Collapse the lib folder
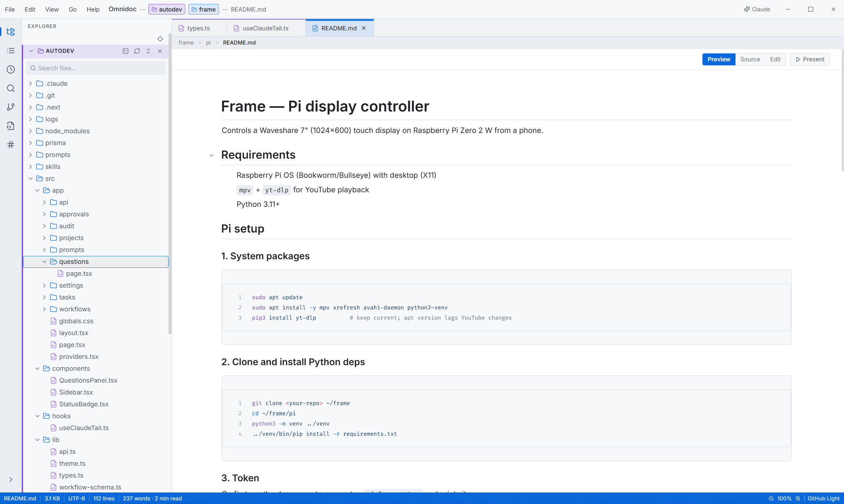This screenshot has height=504, width=844. (37, 440)
